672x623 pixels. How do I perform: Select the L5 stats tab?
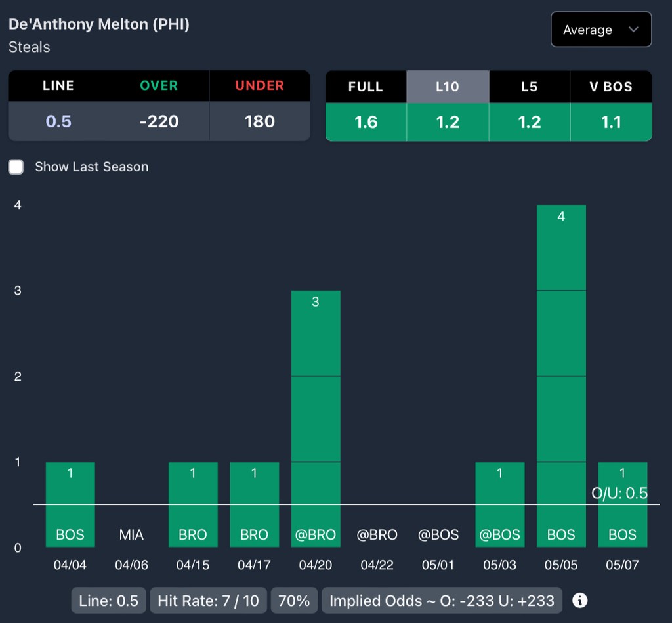[x=530, y=87]
